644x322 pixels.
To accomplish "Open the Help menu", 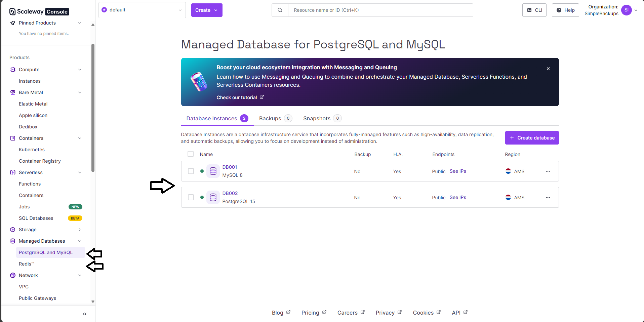I will click(565, 10).
